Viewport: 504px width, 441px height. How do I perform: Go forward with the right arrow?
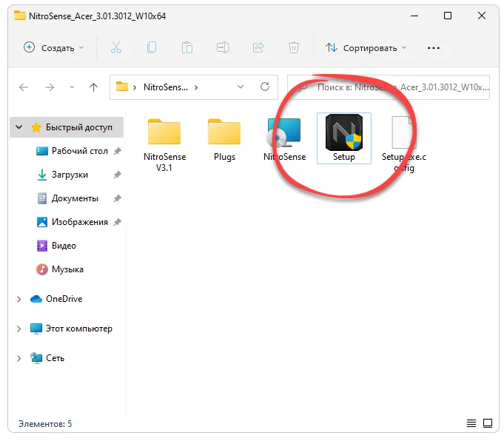pos(50,87)
